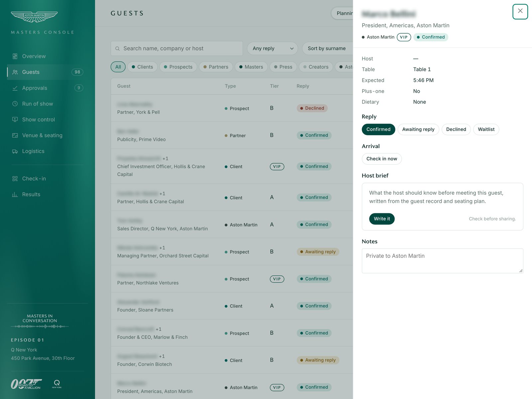Set reply to Awaiting reply
532x399 pixels.
point(418,129)
